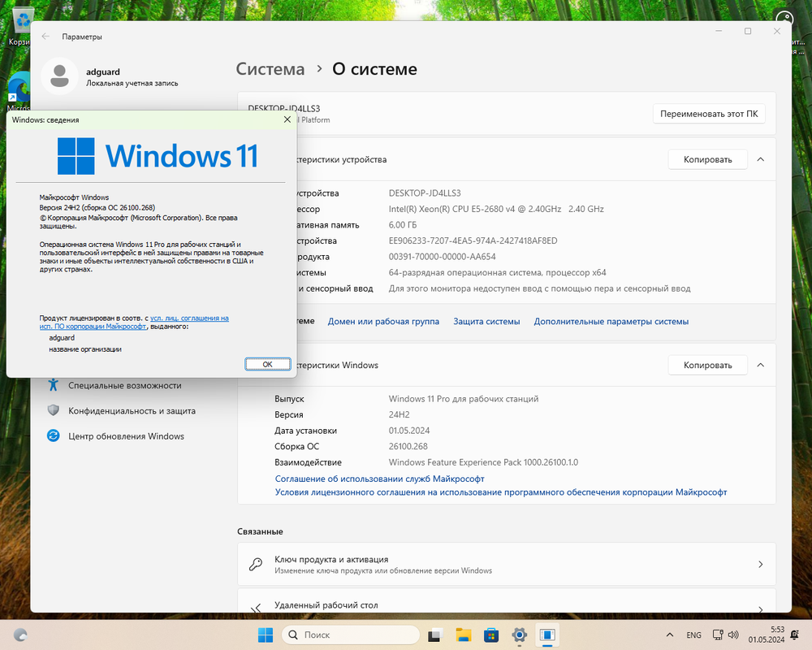Click the Recycle Bin desktop icon

point(19,27)
